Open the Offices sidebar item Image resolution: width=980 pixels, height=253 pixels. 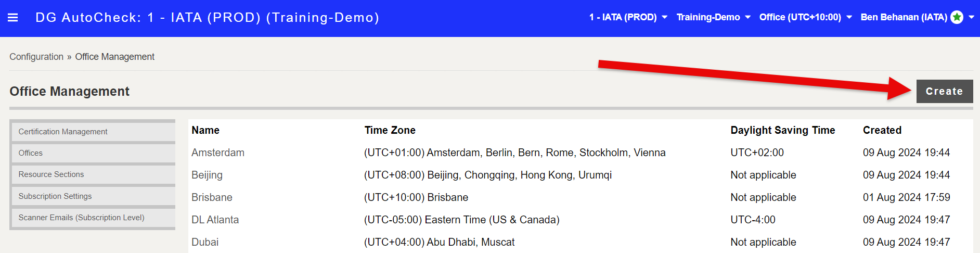coord(93,153)
